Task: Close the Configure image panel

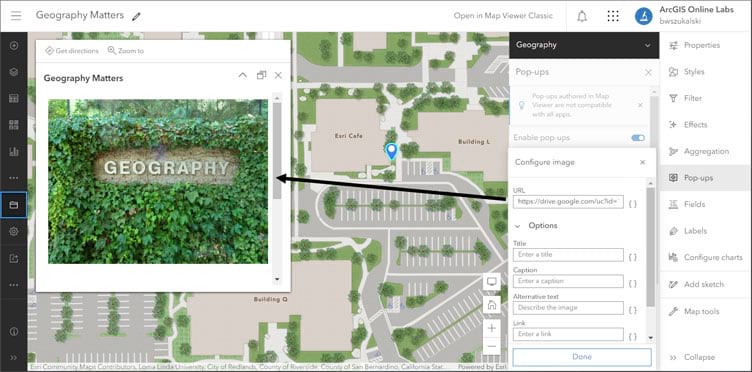Action: pyautogui.click(x=643, y=163)
